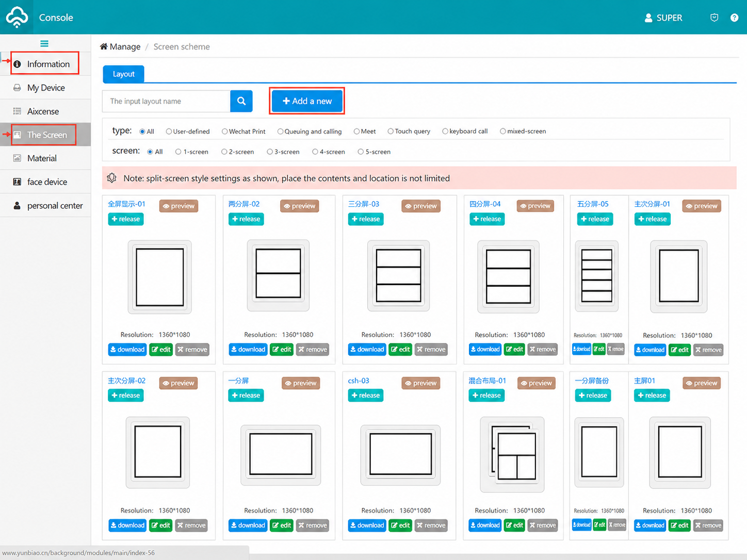This screenshot has height=560, width=747.
Task: Select User-defined type radio
Action: (x=169, y=131)
